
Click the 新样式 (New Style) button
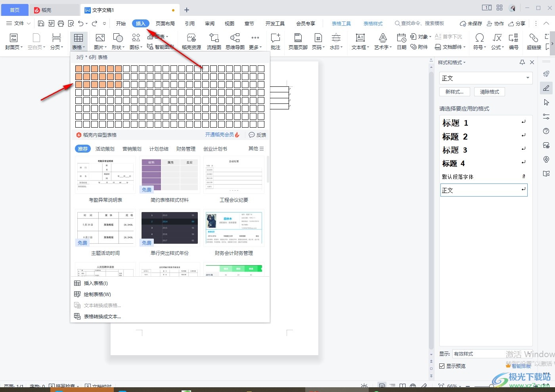pos(455,92)
